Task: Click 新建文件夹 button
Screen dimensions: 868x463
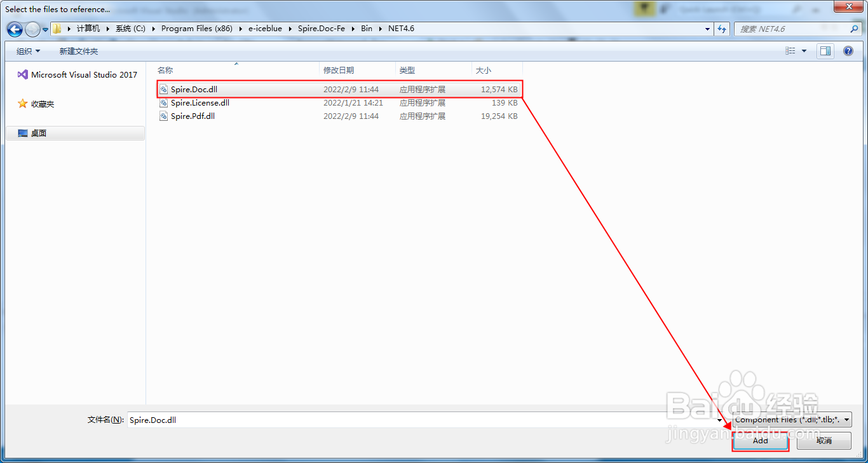Action: coord(79,51)
